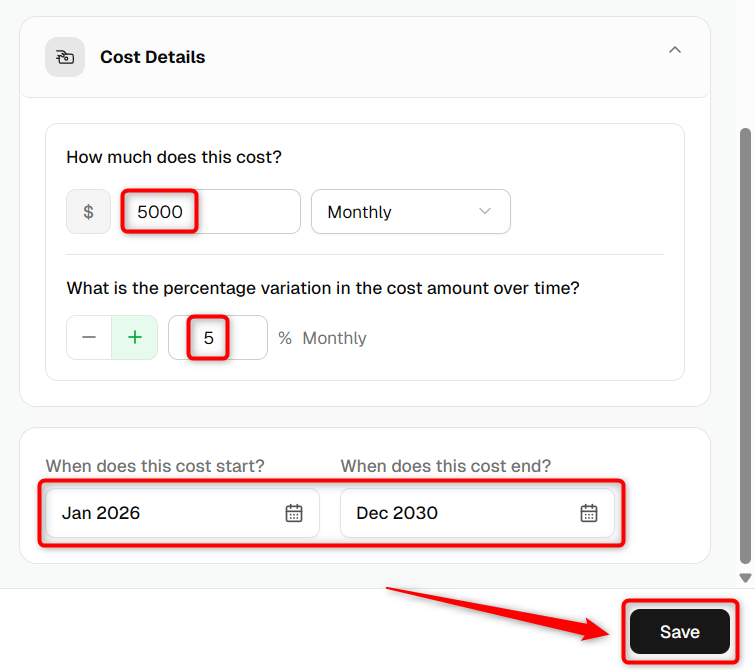Viewport: 755px width, 670px height.
Task: Click the 5000 cost amount field
Action: 211,211
